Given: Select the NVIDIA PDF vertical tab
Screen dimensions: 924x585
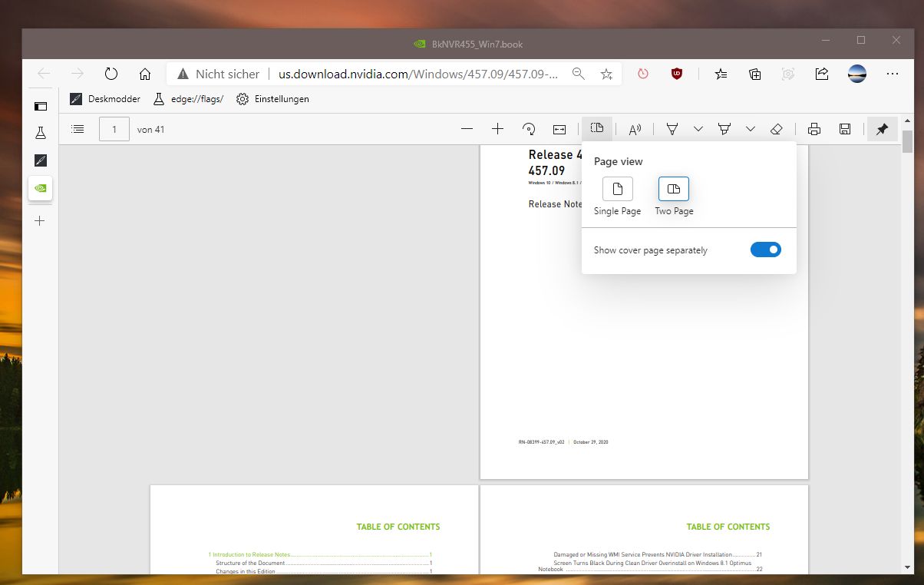Looking at the screenshot, I should point(41,188).
